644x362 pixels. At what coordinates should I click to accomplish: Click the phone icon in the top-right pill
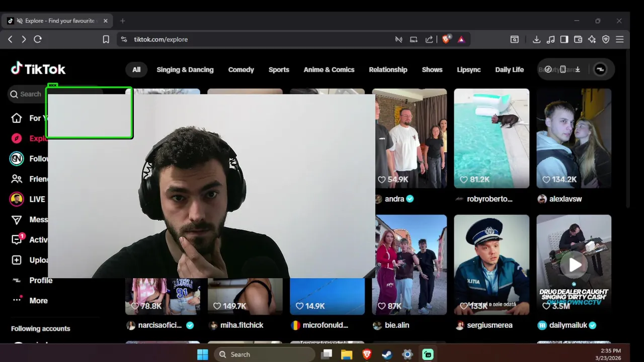pyautogui.click(x=563, y=69)
